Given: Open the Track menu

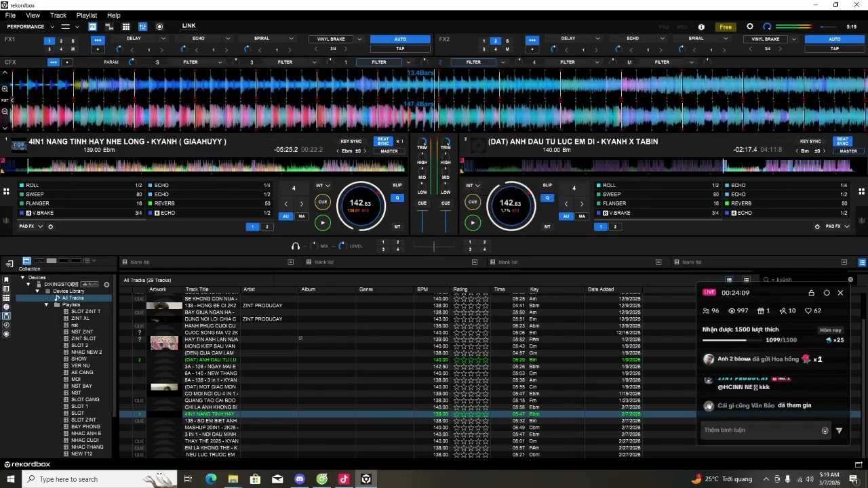Looking at the screenshot, I should pos(58,15).
